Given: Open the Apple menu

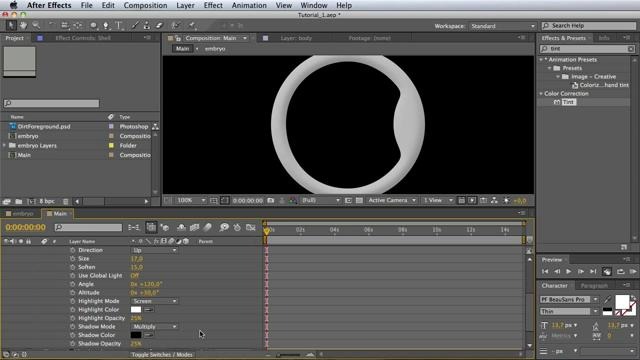Looking at the screenshot, I should (x=13, y=5).
